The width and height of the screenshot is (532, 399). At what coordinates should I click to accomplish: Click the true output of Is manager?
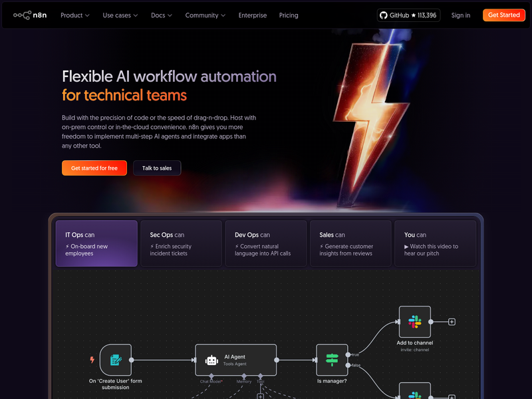tap(348, 354)
